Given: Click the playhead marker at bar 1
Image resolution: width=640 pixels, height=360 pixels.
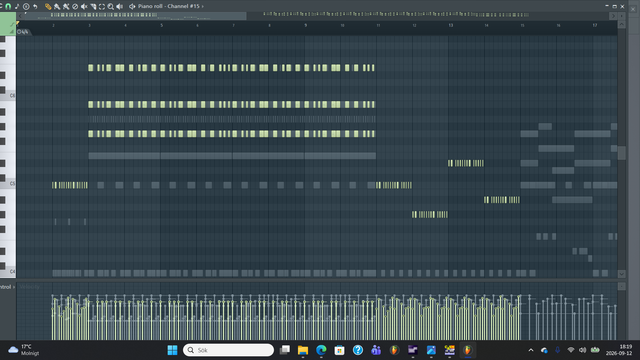Looking at the screenshot, I should [x=18, y=24].
